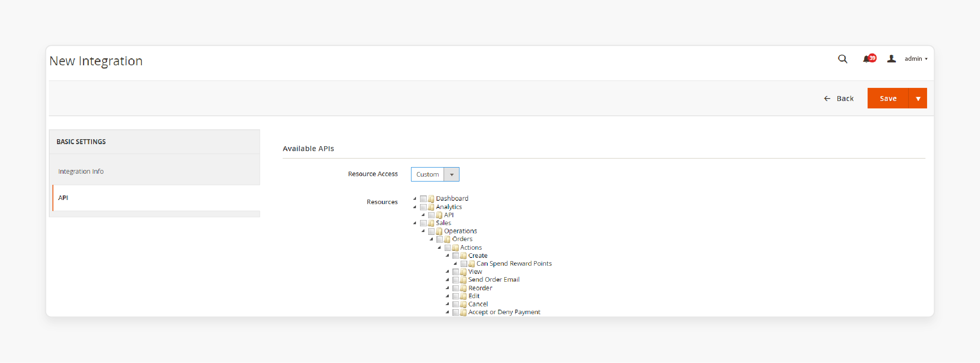This screenshot has width=980, height=363.
Task: Click the Orders folder icon
Action: tap(447, 239)
